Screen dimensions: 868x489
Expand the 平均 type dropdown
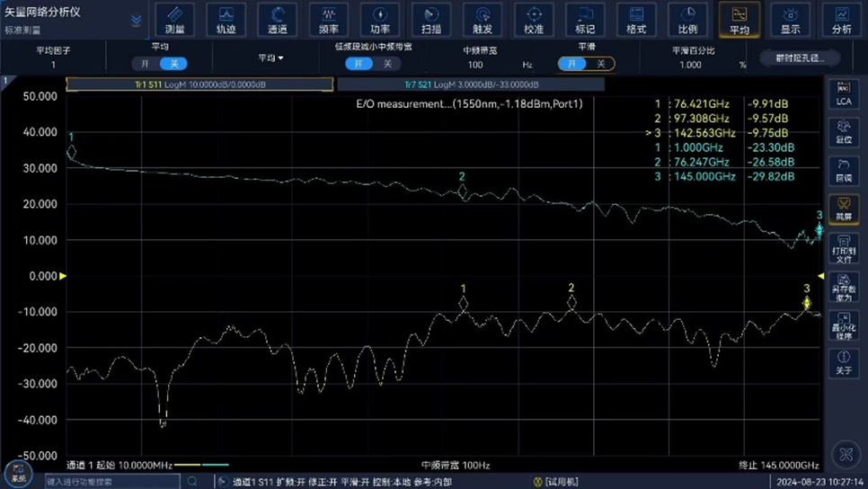point(270,58)
